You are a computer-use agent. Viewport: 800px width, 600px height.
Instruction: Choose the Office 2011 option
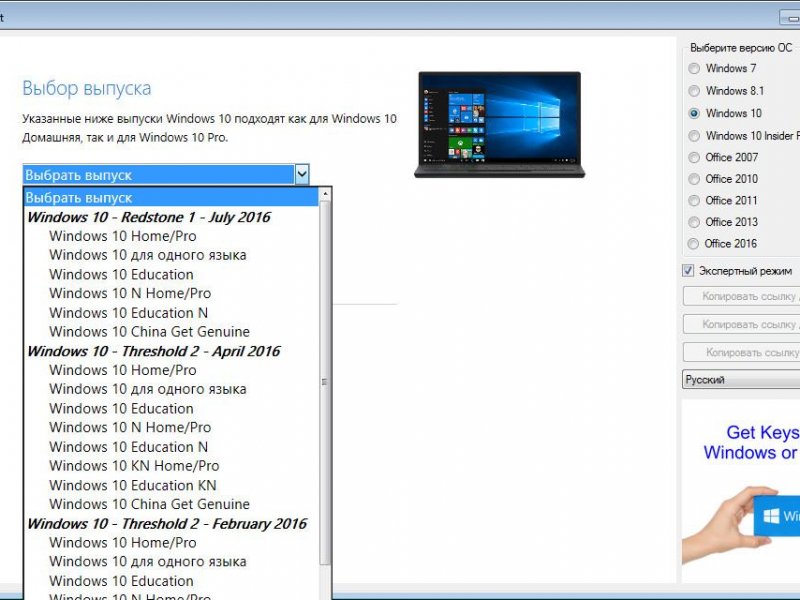[x=694, y=201]
